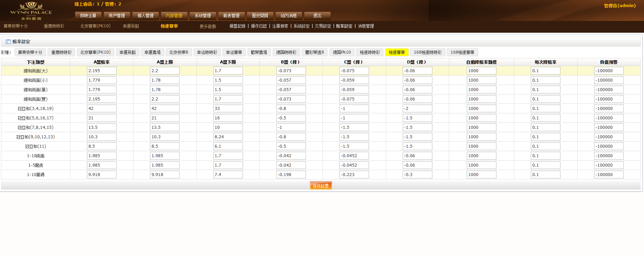644x255 pixels.
Task: Click the Wynn Palace logo
Action: 31,11
